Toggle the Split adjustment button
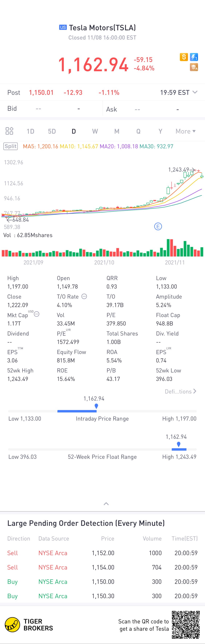 11,146
